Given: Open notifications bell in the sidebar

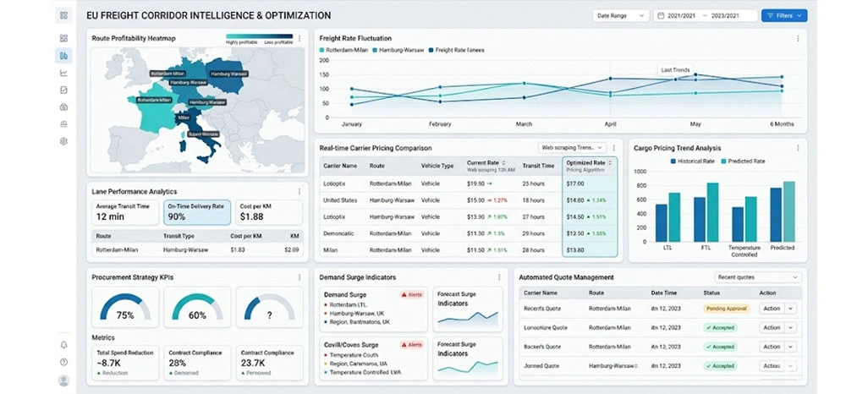Looking at the screenshot, I should (x=63, y=345).
